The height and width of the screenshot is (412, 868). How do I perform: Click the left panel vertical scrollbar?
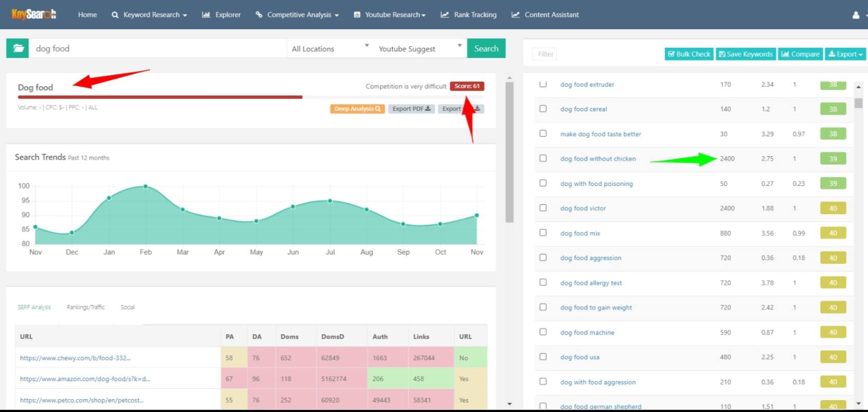[x=510, y=152]
